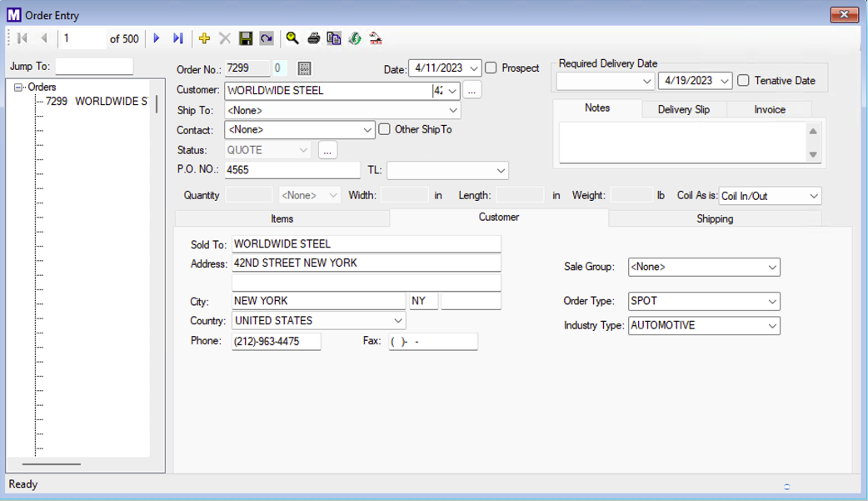Click the magnifying glass search icon
Viewport: 868px width, 501px height.
pyautogui.click(x=292, y=38)
